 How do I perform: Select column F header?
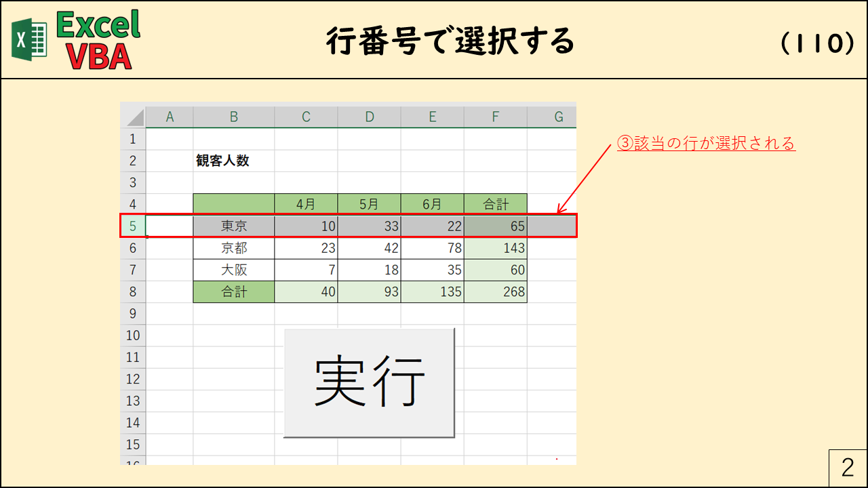click(x=495, y=117)
